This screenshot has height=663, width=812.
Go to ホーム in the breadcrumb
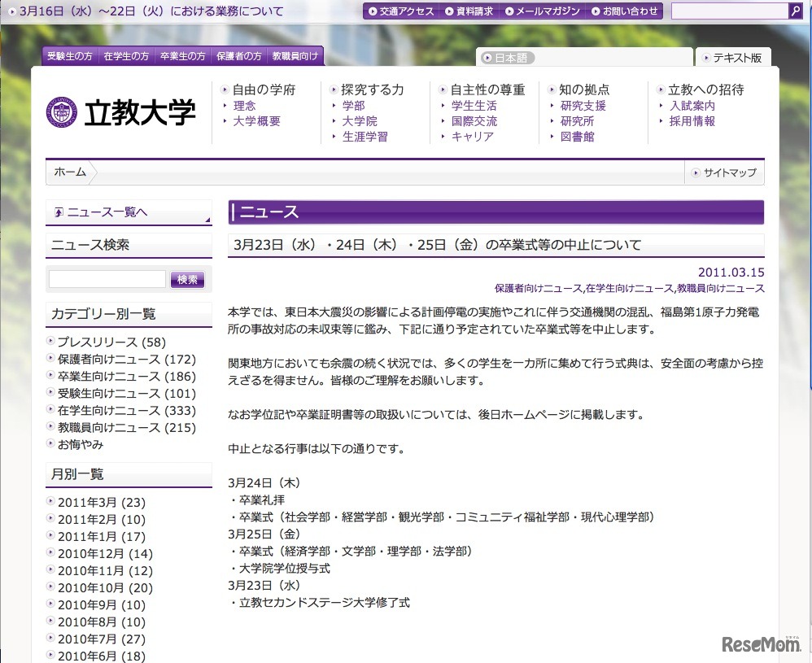70,172
